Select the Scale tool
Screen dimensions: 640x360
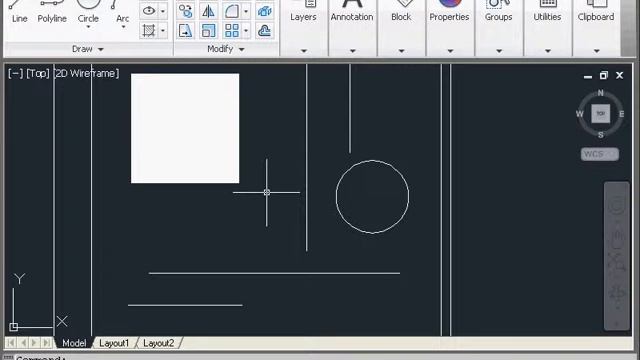point(209,31)
